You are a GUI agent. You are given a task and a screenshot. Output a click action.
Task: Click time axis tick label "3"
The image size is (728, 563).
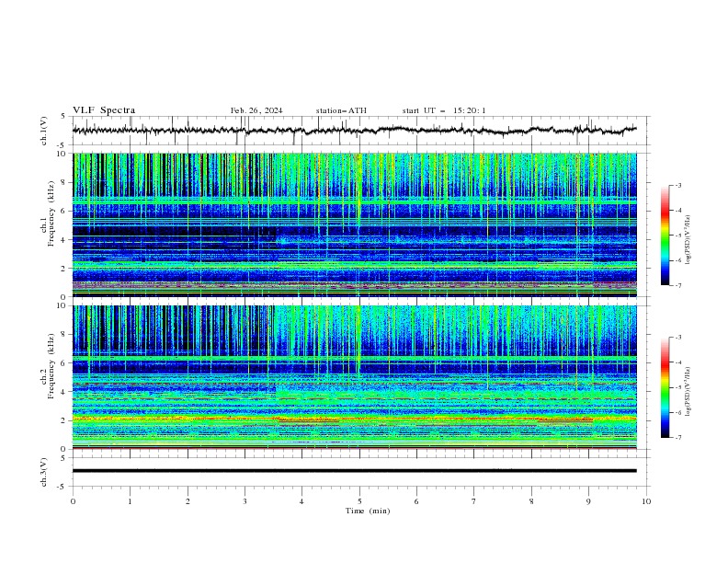coord(245,501)
